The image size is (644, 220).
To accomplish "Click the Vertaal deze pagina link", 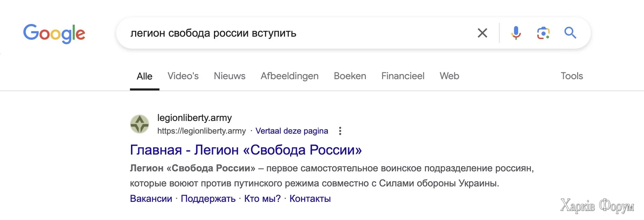I will pyautogui.click(x=292, y=131).
